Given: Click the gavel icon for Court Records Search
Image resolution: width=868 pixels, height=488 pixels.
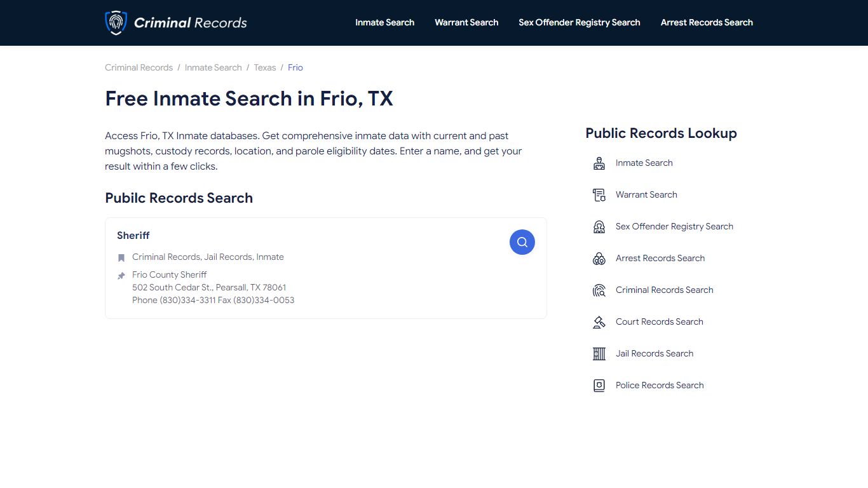Looking at the screenshot, I should (599, 322).
